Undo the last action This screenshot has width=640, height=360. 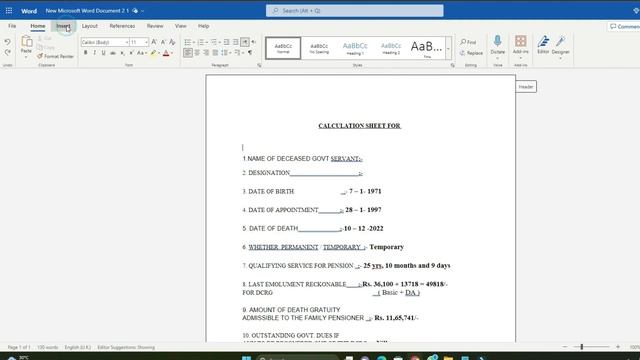7,42
